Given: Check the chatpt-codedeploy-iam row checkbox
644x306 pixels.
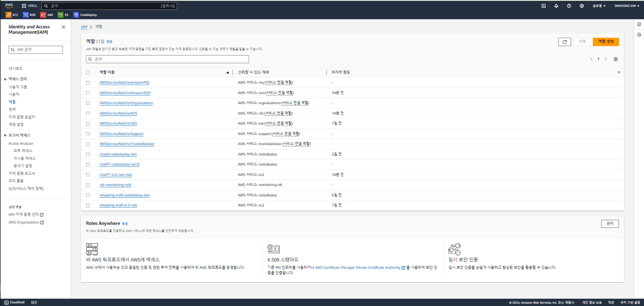Looking at the screenshot, I should click(88, 154).
